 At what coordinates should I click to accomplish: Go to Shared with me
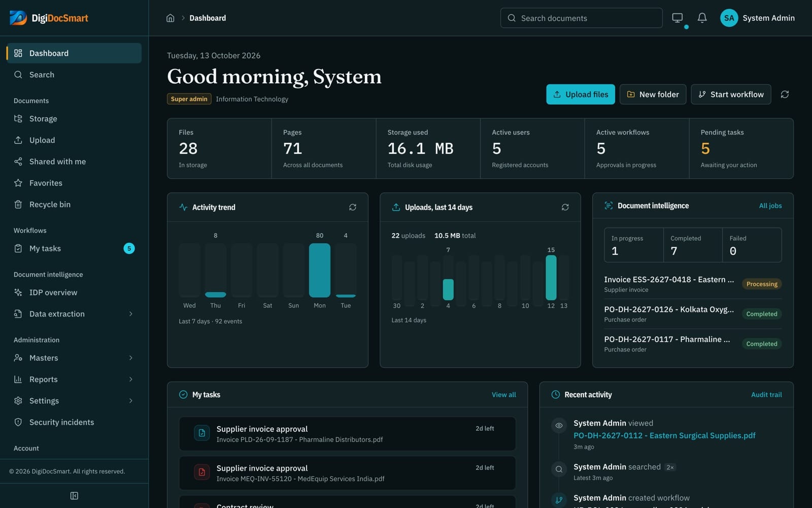coord(74,162)
